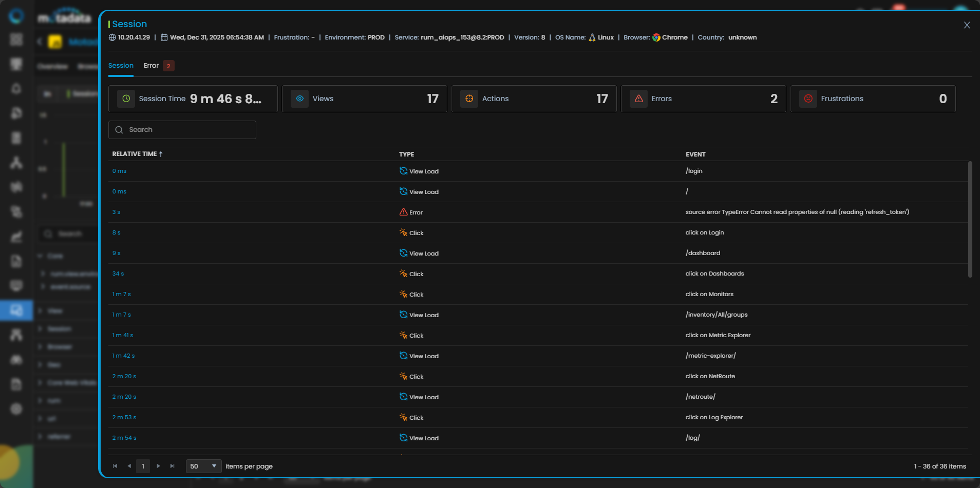Click the Session Time clock icon
The image size is (980, 488).
[x=126, y=99]
